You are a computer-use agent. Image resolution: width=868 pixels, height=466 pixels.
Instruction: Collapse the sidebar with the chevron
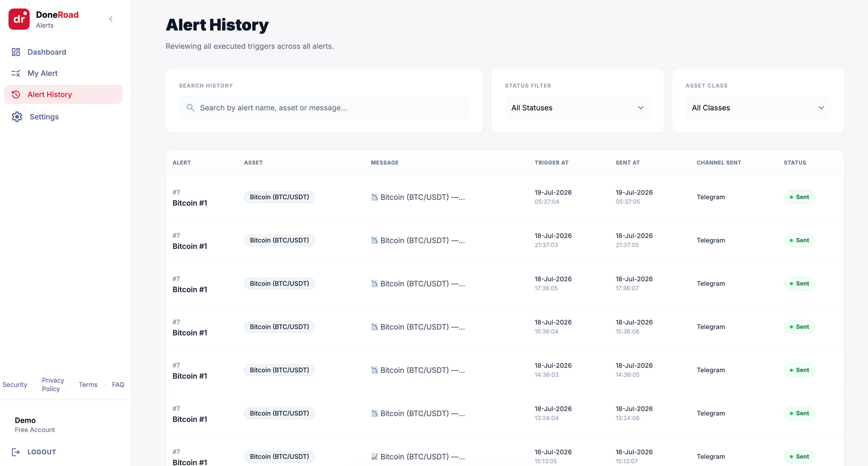click(x=111, y=19)
